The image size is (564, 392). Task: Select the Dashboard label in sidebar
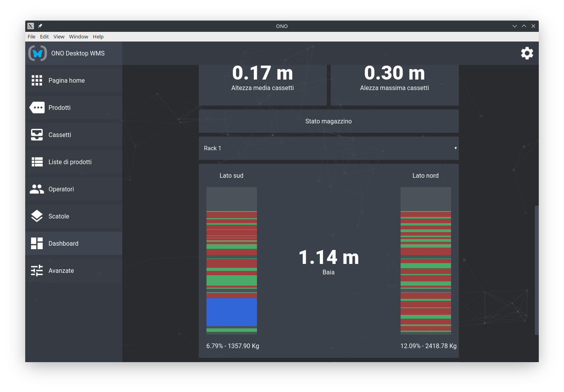coord(63,243)
